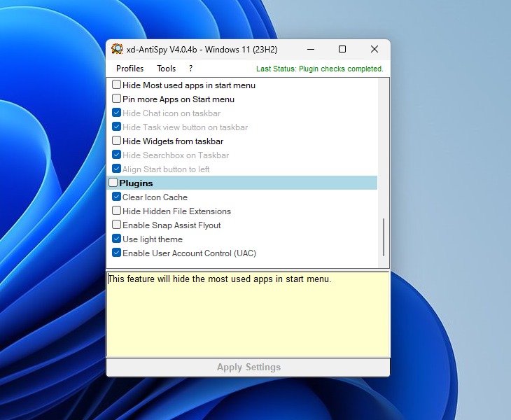Click the settings list vertical scrollbar thumb
The height and width of the screenshot is (420, 511).
coord(384,237)
